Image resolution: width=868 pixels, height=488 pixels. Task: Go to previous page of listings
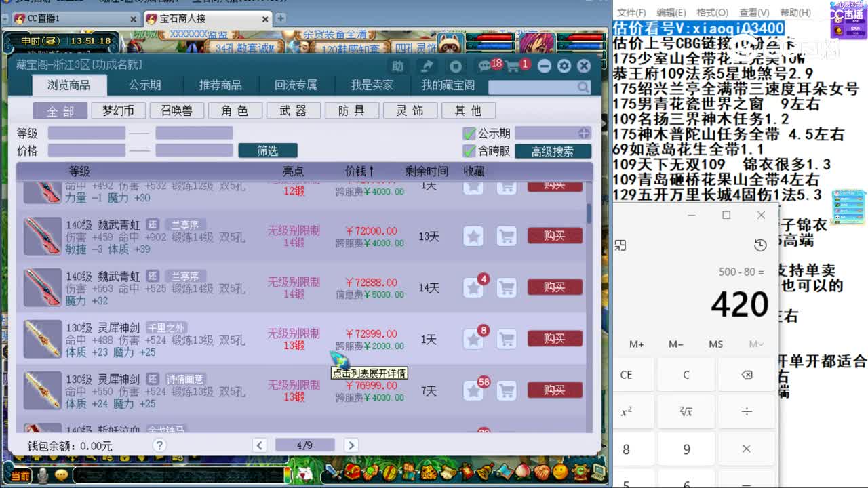coord(259,445)
